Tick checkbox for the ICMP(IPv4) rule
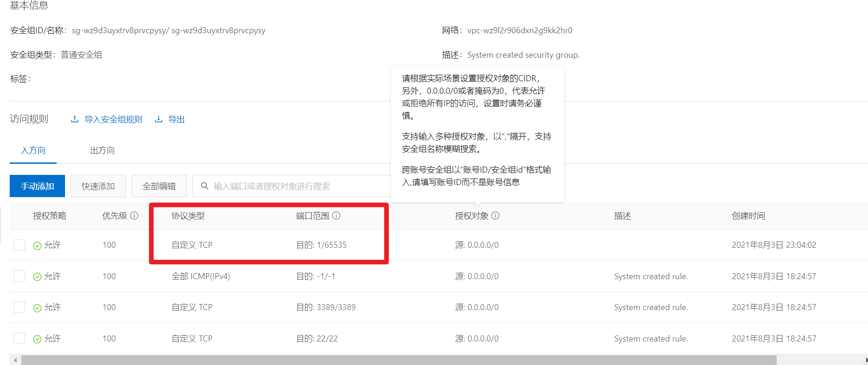Screen dimensions: 868x365 [x=19, y=276]
